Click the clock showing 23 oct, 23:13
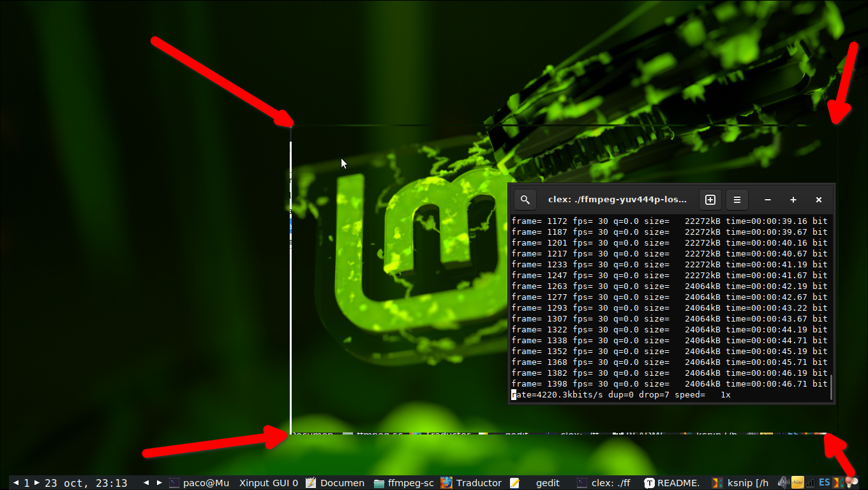Image resolution: width=868 pixels, height=490 pixels. (86, 483)
